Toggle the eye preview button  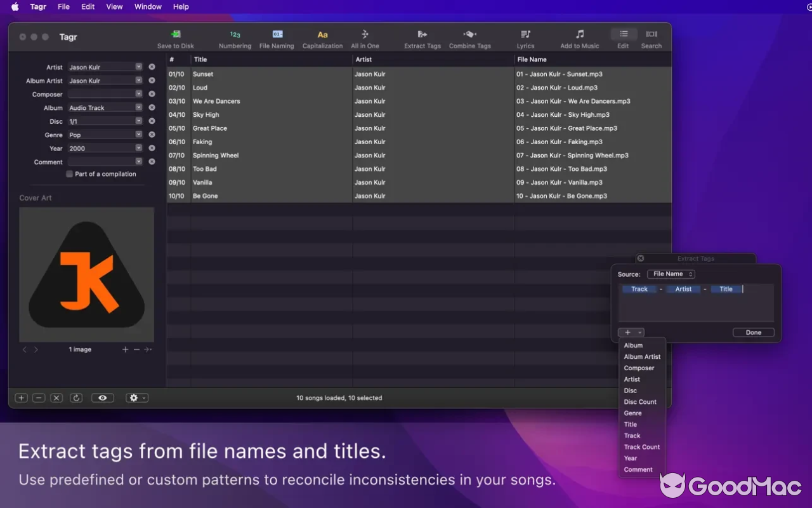point(102,398)
